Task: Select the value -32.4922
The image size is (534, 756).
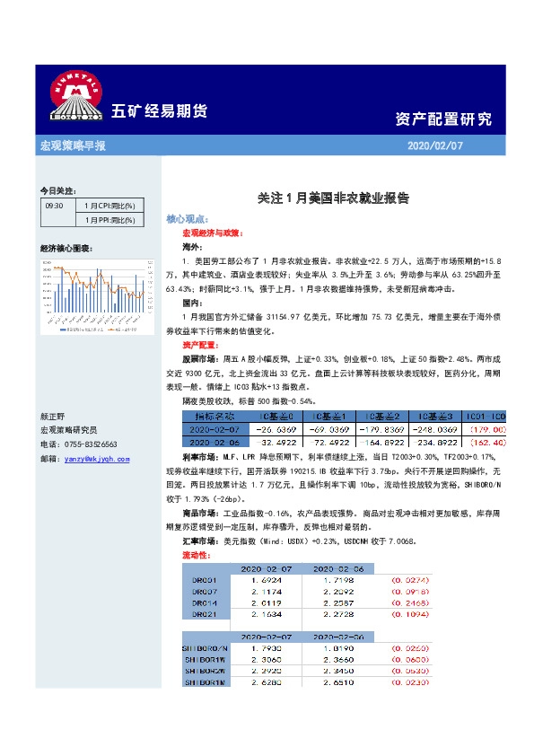Action: [x=276, y=442]
